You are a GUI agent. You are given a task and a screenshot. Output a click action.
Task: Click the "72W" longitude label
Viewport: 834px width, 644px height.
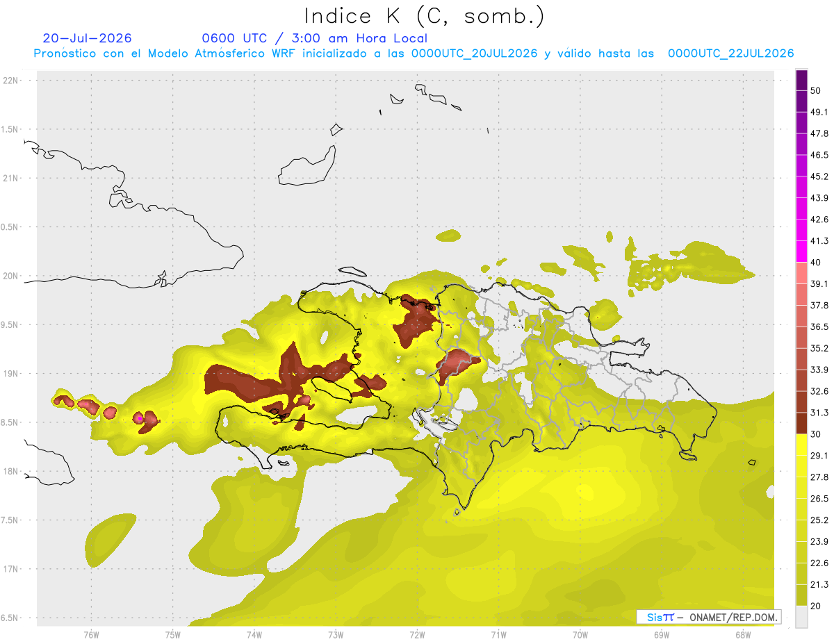417,635
